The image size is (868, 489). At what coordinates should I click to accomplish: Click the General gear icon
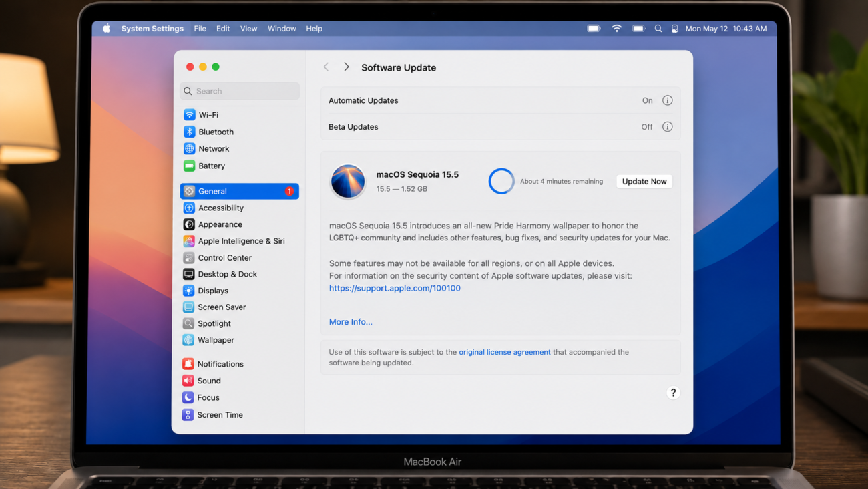tap(190, 191)
